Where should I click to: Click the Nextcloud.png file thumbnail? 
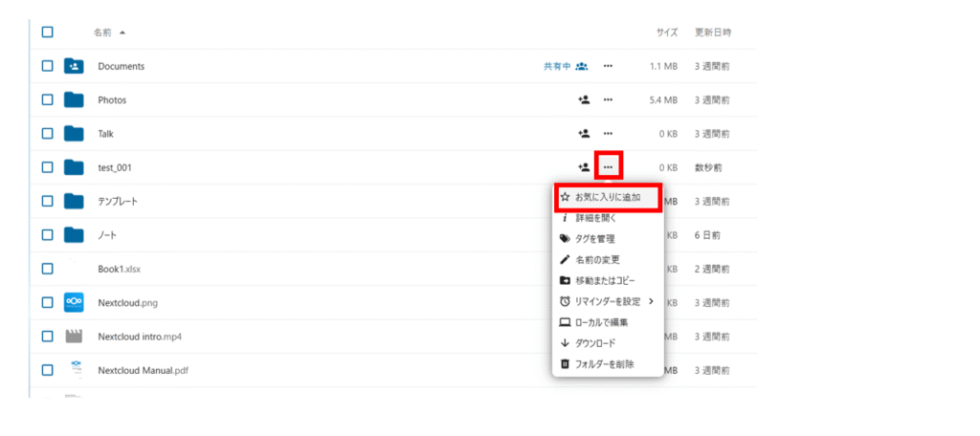(x=74, y=303)
